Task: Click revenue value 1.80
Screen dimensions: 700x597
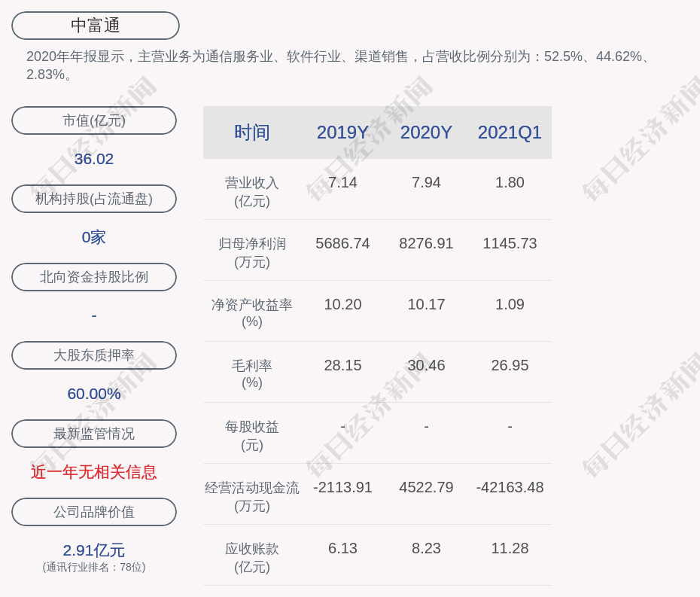Action: [510, 183]
